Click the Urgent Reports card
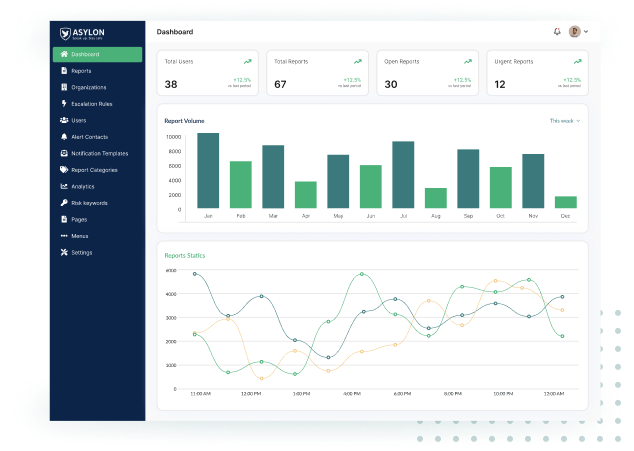Screen dimensions: 634x451 [x=536, y=74]
